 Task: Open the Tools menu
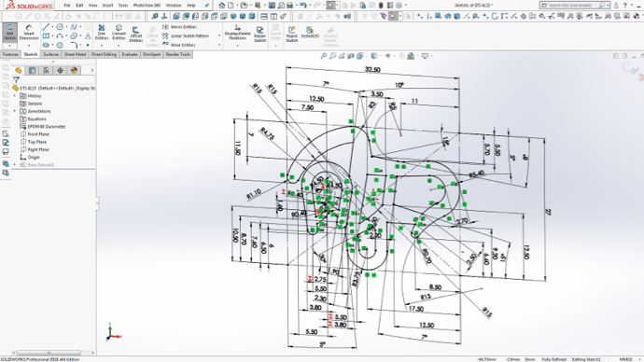point(123,6)
